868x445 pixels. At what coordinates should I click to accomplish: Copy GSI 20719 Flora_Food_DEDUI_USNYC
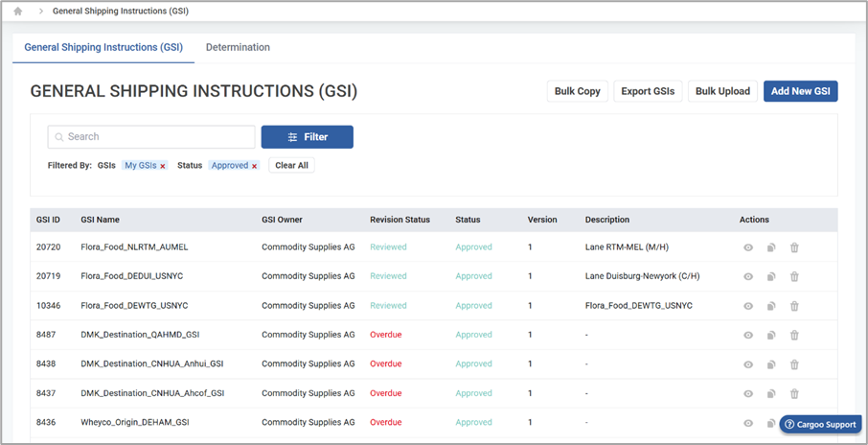[x=771, y=276]
